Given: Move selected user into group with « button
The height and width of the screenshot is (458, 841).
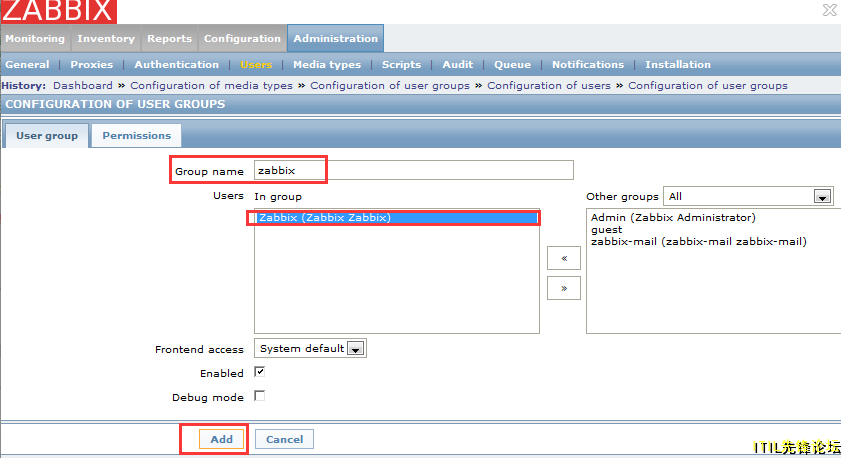Looking at the screenshot, I should pyautogui.click(x=564, y=258).
